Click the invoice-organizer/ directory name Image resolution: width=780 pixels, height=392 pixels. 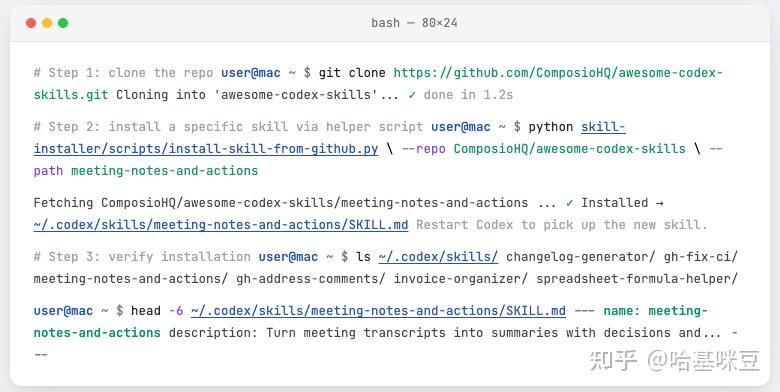461,279
